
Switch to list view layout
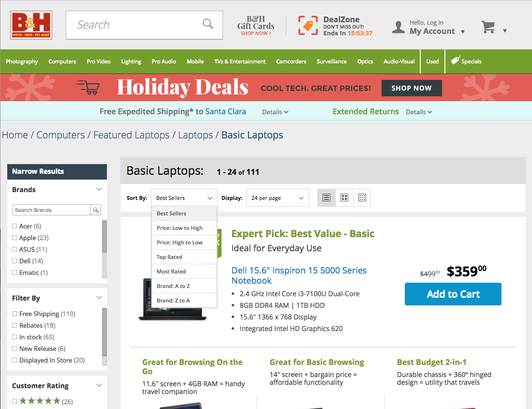pos(326,197)
